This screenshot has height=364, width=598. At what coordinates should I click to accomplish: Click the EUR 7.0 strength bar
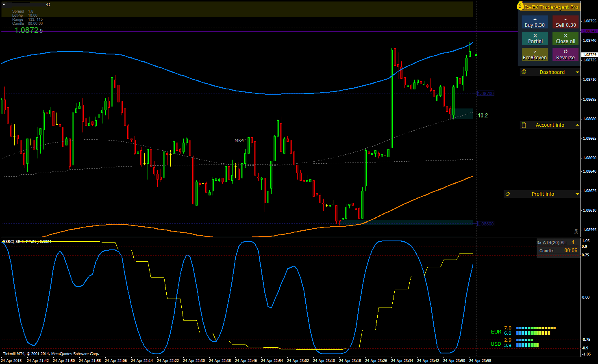536,328
